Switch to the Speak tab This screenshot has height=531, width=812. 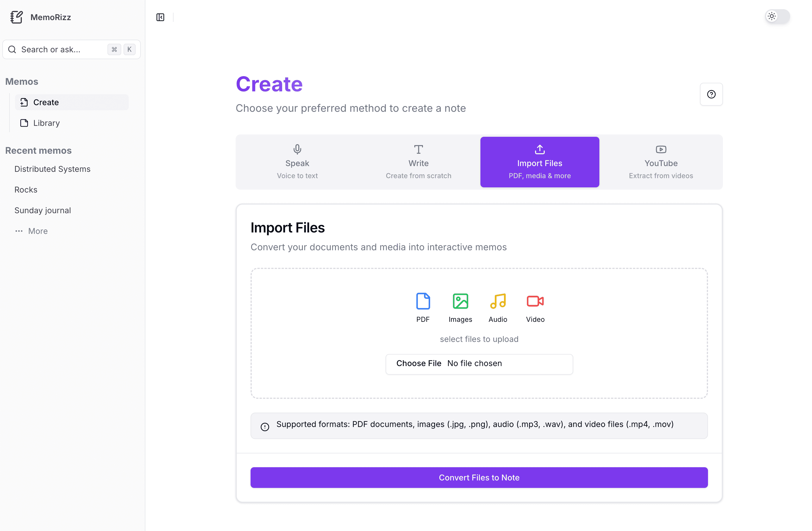click(x=297, y=162)
